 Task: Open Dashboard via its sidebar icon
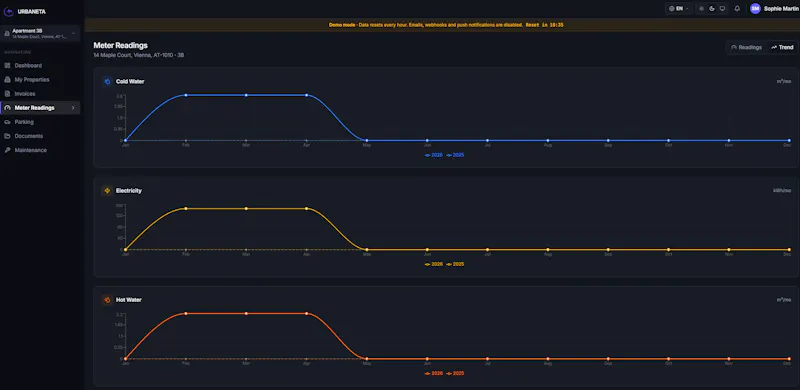(7, 66)
